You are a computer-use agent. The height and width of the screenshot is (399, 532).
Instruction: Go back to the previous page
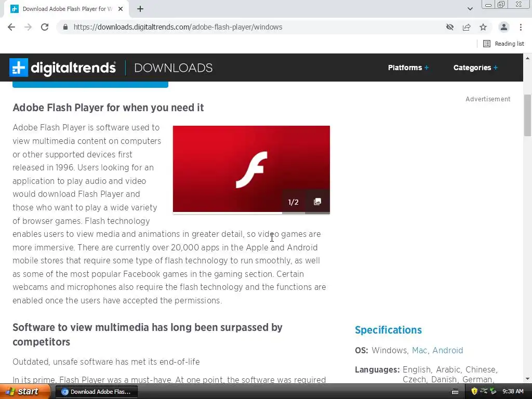click(x=11, y=27)
